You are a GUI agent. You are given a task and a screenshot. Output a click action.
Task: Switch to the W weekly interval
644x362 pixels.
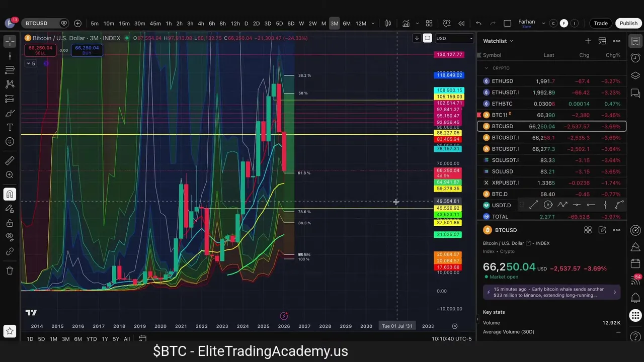pos(301,23)
